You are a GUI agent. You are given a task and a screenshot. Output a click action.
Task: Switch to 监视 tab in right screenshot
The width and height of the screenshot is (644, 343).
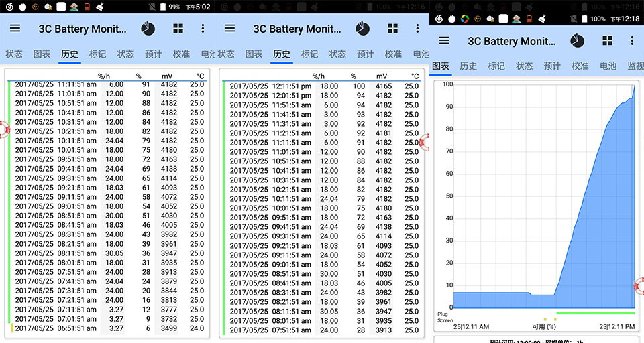coord(635,66)
